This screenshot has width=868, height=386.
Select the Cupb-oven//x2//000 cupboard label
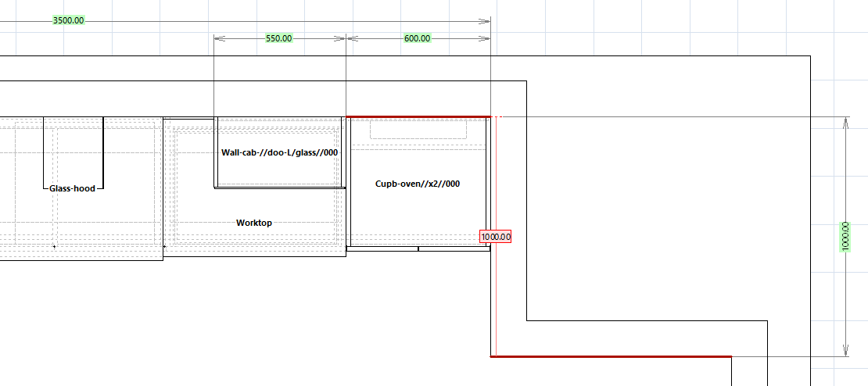click(418, 184)
